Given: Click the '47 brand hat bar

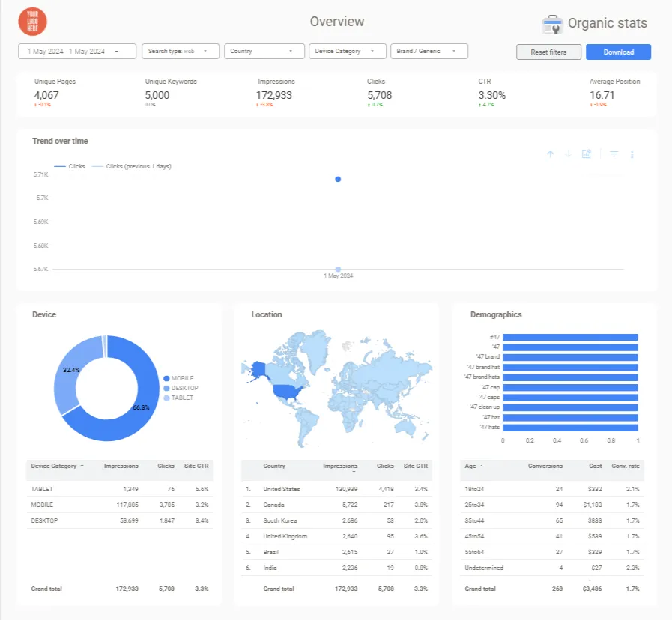Looking at the screenshot, I should [570, 367].
